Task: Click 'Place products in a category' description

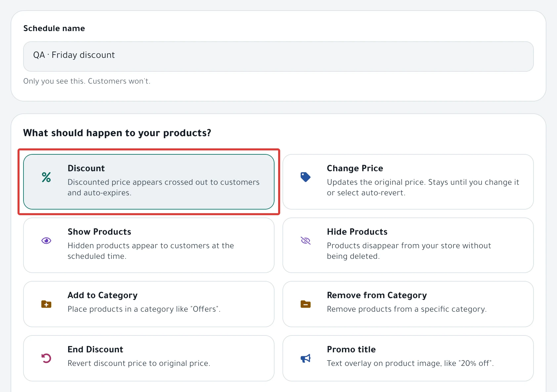Action: coord(144,309)
